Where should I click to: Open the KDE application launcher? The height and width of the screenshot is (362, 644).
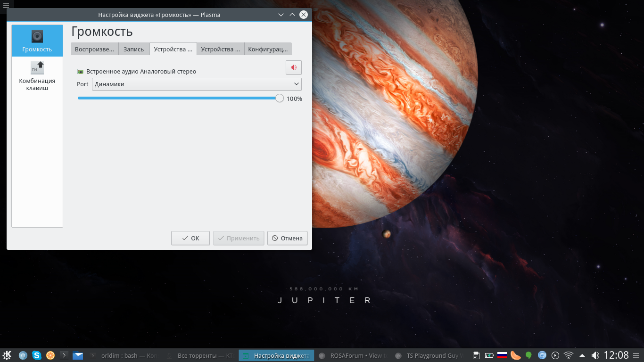coord(7,355)
